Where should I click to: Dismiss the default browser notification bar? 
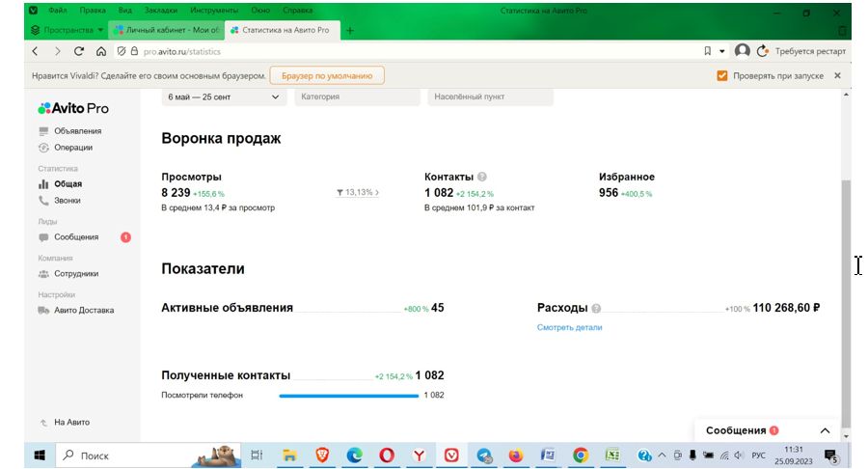coord(837,75)
